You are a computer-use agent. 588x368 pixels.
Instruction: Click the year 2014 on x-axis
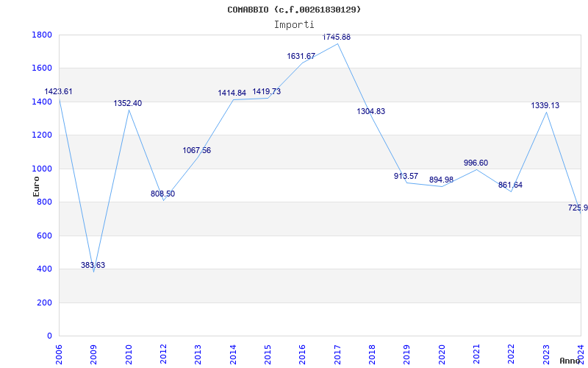[233, 355]
